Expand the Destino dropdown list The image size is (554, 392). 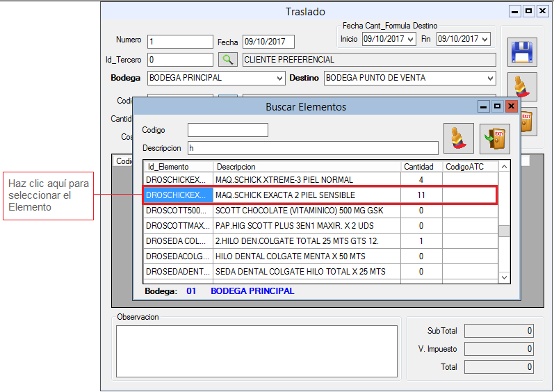coord(490,78)
